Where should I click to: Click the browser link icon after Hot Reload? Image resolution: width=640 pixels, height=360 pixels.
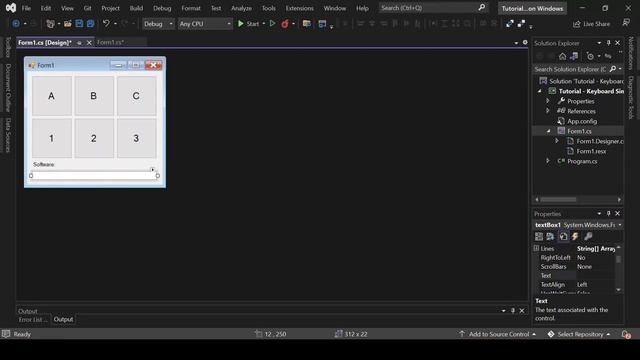(306, 24)
